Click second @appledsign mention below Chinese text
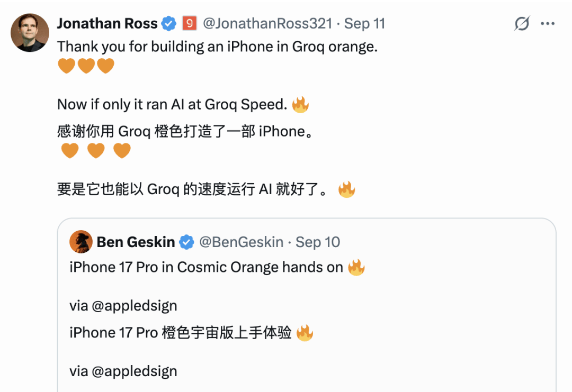Viewport: 572px width, 392px height. (x=134, y=371)
